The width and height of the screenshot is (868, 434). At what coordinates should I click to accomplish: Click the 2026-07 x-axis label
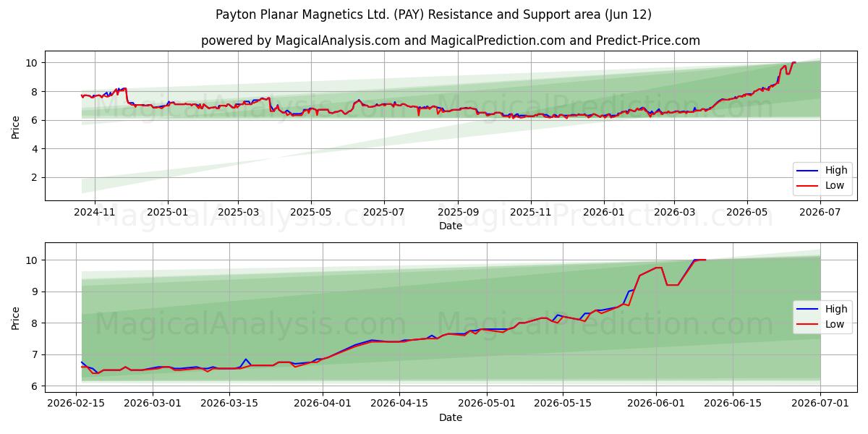820,213
